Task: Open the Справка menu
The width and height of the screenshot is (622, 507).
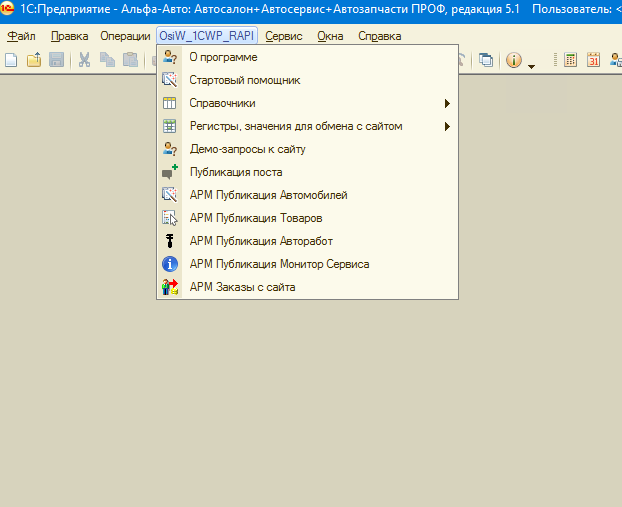Action: click(x=380, y=36)
